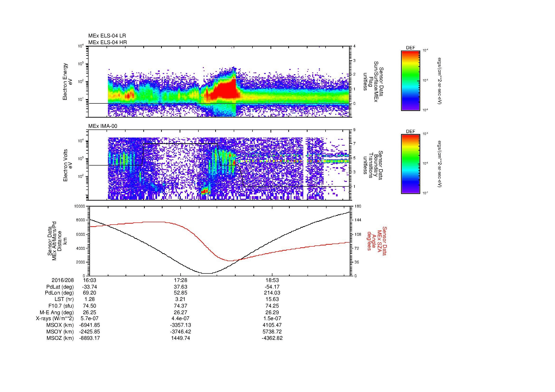Click the second DEF color bar

(410, 164)
